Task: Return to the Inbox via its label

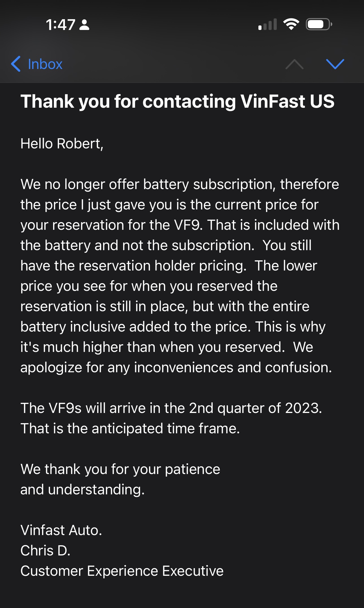Action: tap(45, 64)
